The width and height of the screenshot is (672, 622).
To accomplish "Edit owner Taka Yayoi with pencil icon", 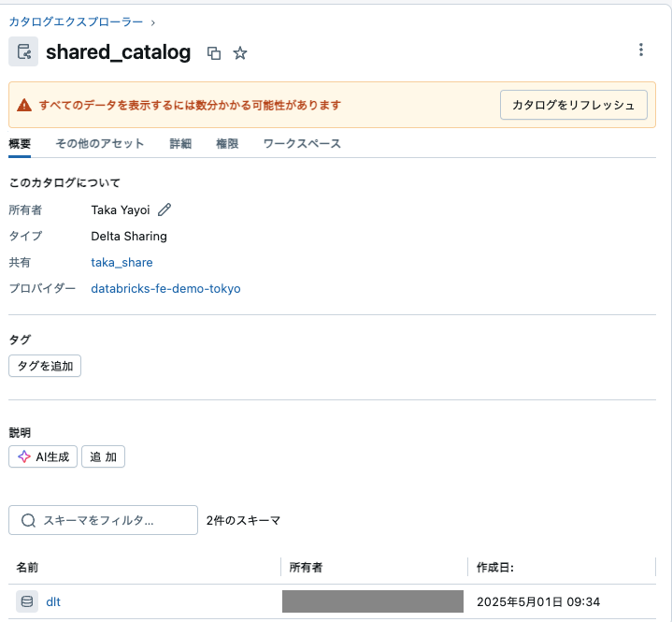I will [164, 210].
